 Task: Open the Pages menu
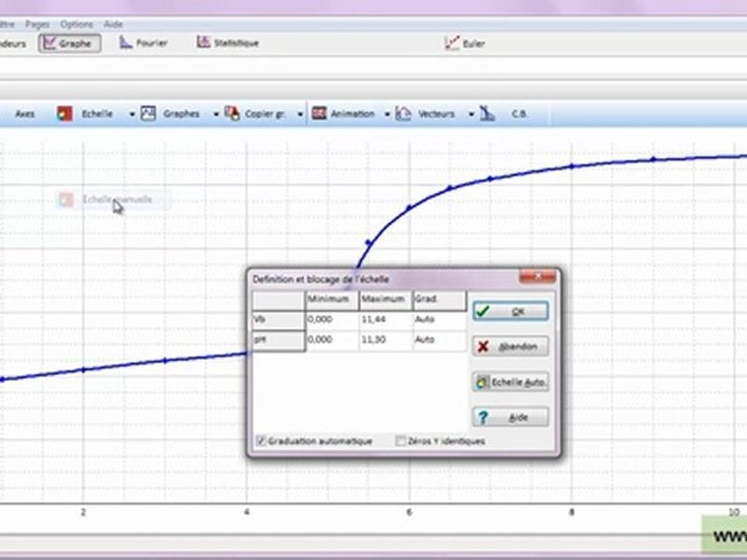click(37, 24)
